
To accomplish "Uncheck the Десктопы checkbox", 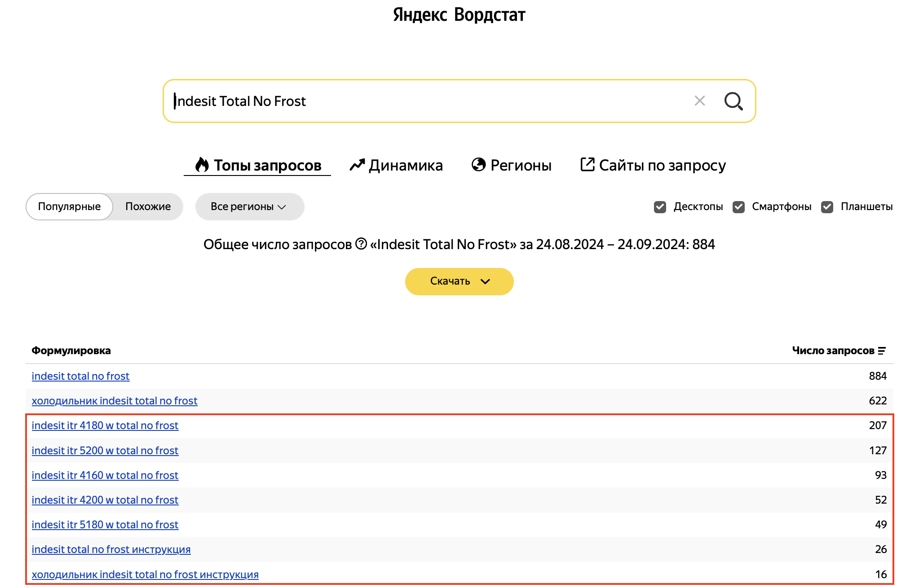I will click(660, 207).
